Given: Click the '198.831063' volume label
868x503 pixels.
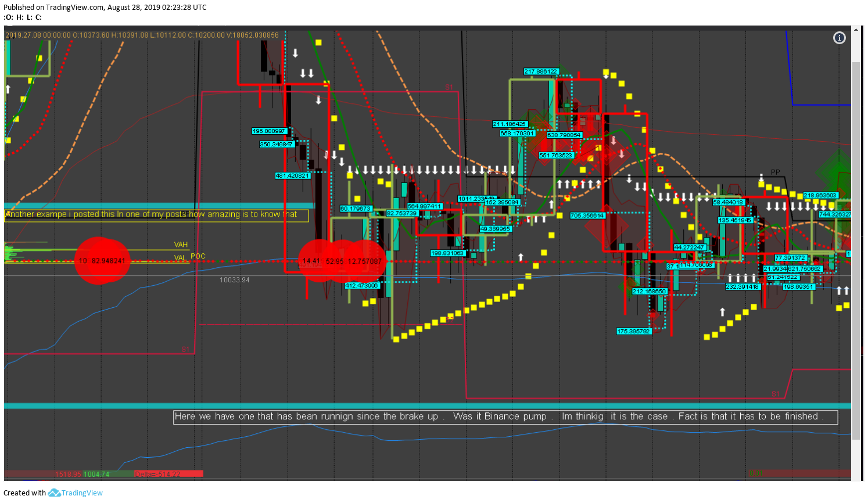Looking at the screenshot, I should point(448,253).
